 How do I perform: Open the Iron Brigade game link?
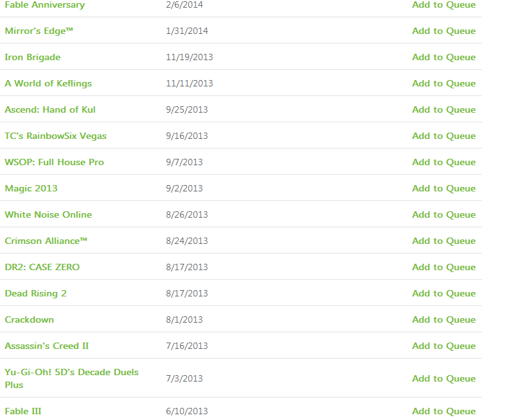click(33, 57)
